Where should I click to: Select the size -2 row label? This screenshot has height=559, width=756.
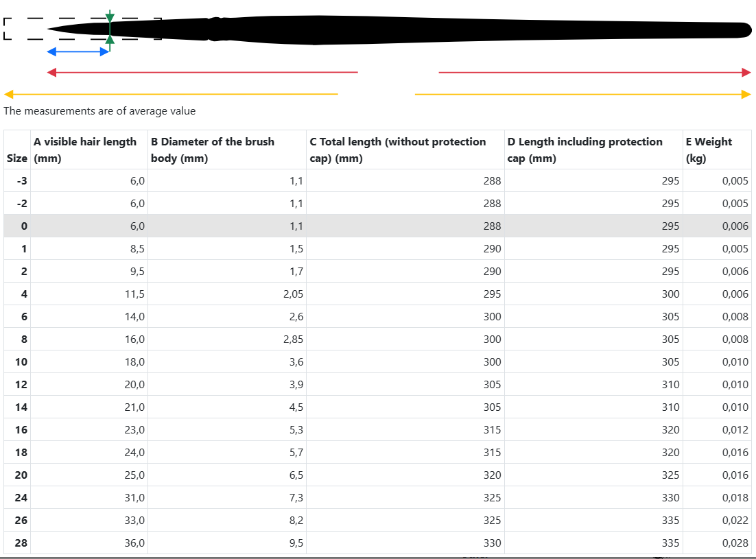coord(22,203)
